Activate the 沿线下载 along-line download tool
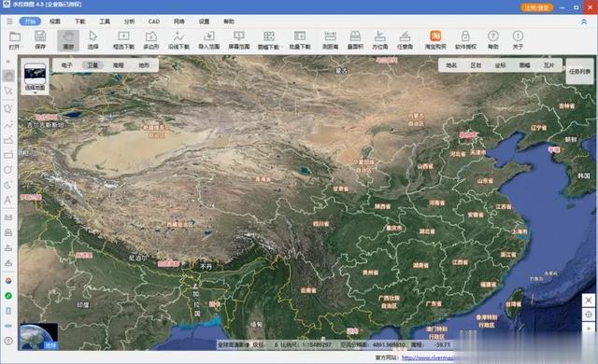The image size is (598, 364). [x=178, y=40]
